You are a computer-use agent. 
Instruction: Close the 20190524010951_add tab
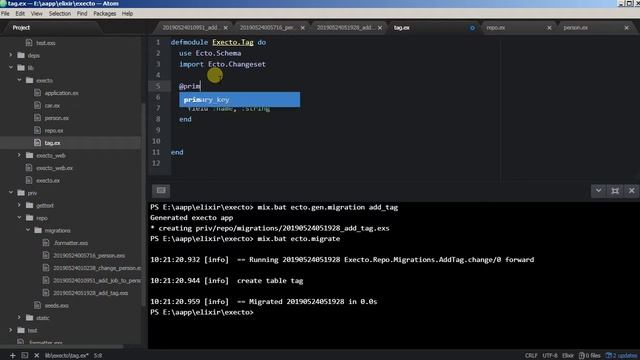[x=226, y=28]
